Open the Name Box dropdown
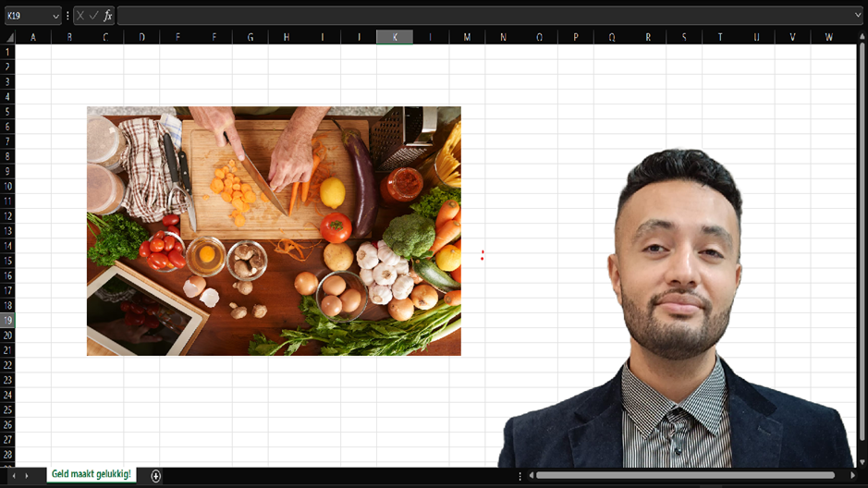Screen dimensions: 868x488 tap(55, 16)
